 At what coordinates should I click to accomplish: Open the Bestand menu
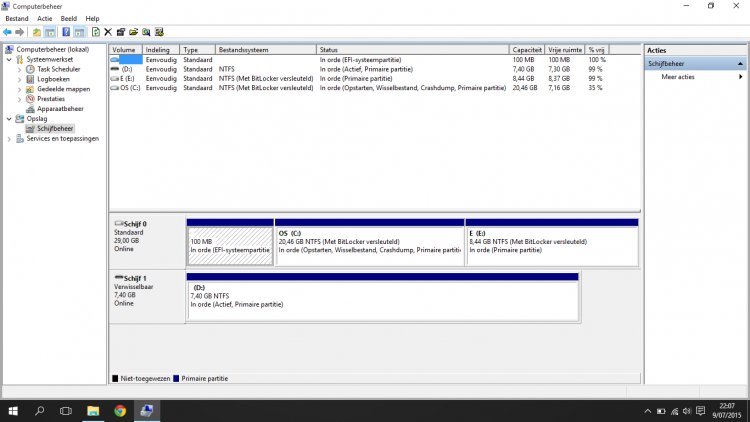click(x=17, y=18)
